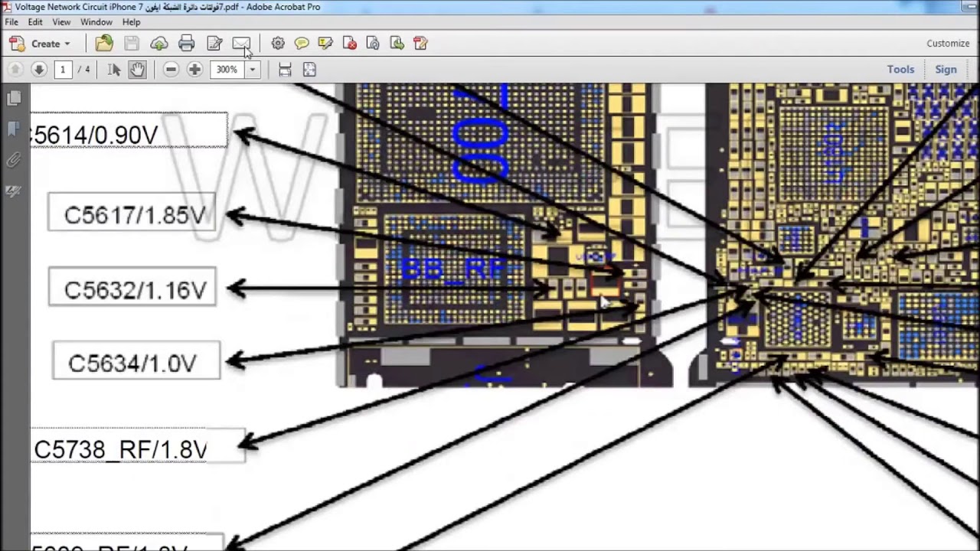980x551 pixels.
Task: Choose the Select text cursor tool
Action: (x=114, y=70)
